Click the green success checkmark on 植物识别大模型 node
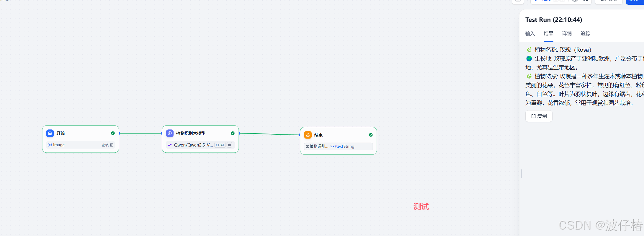The width and height of the screenshot is (644, 236). pos(233,133)
